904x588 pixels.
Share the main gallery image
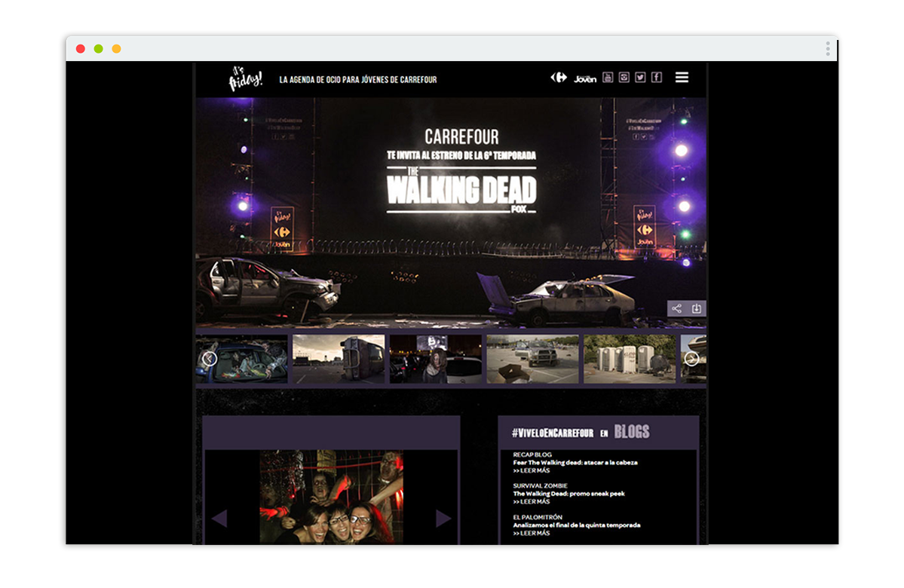[676, 308]
